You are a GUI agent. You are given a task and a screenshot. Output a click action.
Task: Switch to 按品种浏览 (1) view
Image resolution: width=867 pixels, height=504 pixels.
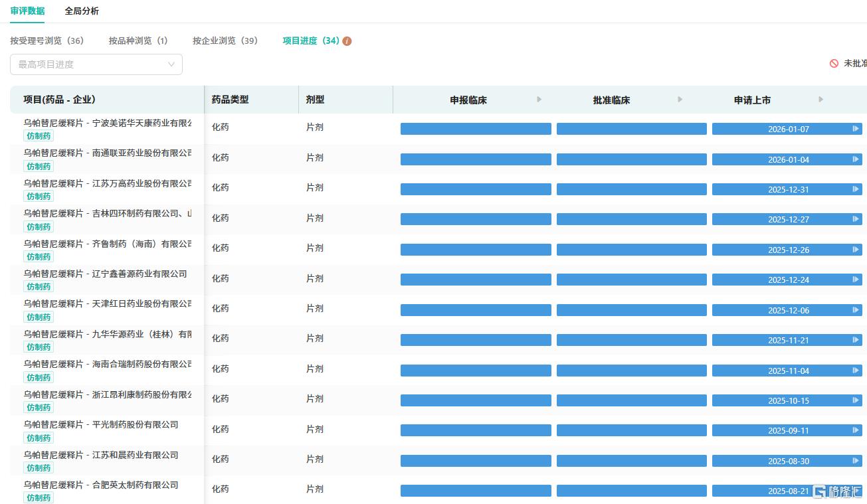tap(138, 41)
